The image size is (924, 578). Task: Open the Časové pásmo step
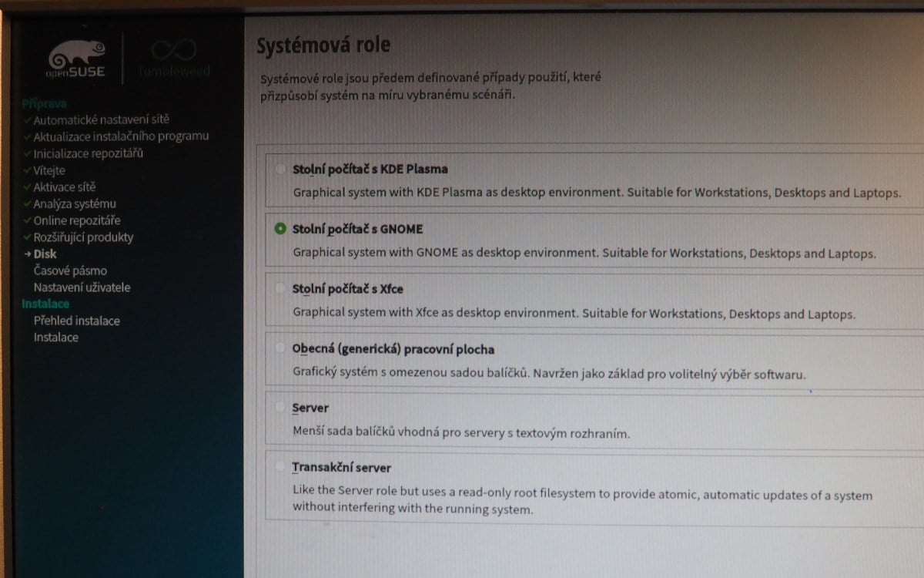(x=71, y=271)
